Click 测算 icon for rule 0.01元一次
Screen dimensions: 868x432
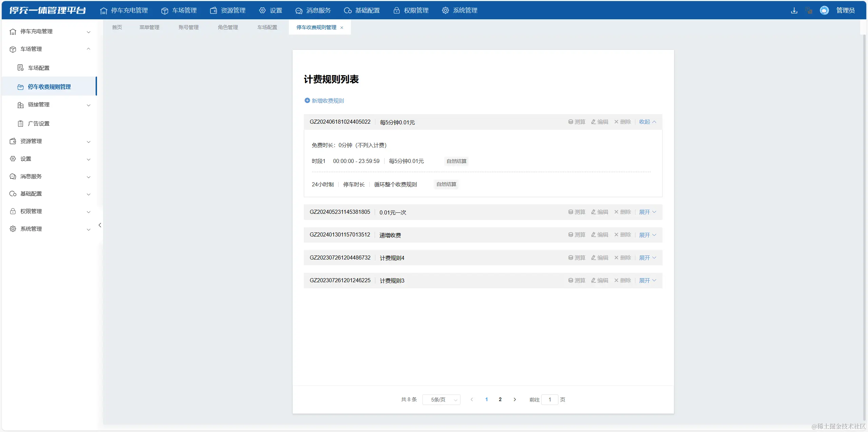coord(571,212)
